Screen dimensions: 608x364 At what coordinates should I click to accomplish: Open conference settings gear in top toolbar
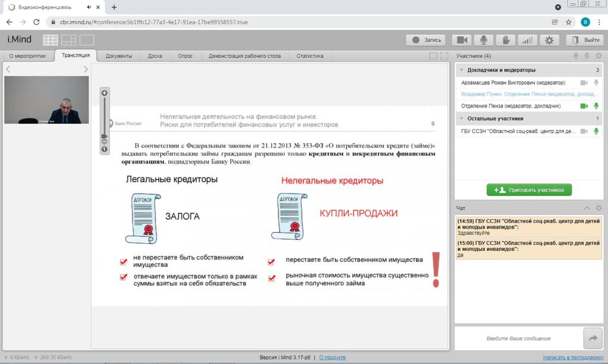click(549, 40)
